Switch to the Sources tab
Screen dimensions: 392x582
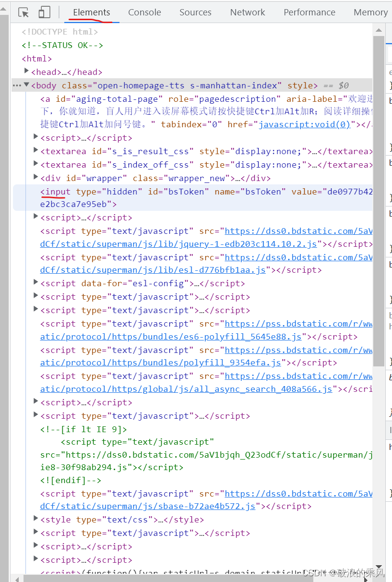tap(195, 12)
